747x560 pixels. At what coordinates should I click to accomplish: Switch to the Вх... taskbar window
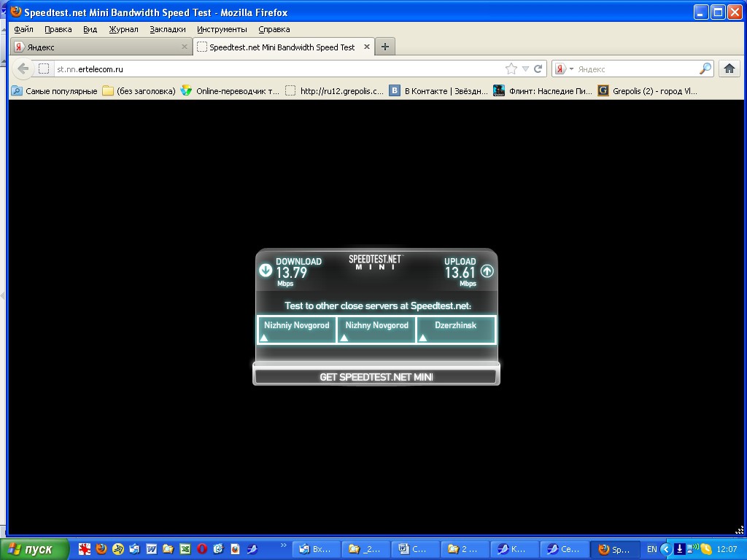pyautogui.click(x=315, y=549)
